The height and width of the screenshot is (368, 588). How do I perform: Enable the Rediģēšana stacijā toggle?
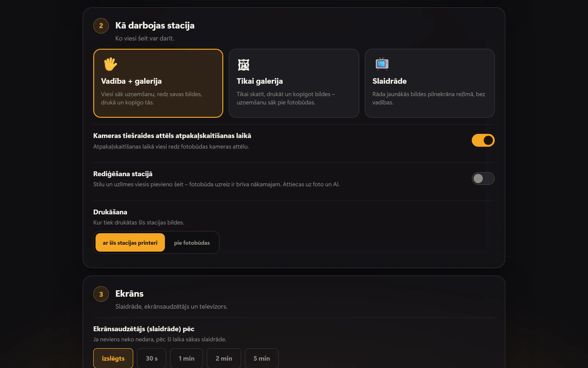click(x=483, y=178)
